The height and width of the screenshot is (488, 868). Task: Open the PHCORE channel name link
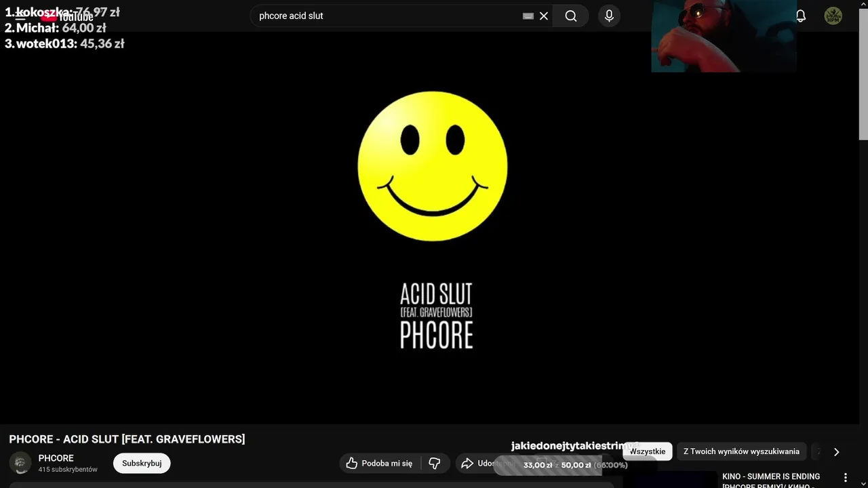56,458
